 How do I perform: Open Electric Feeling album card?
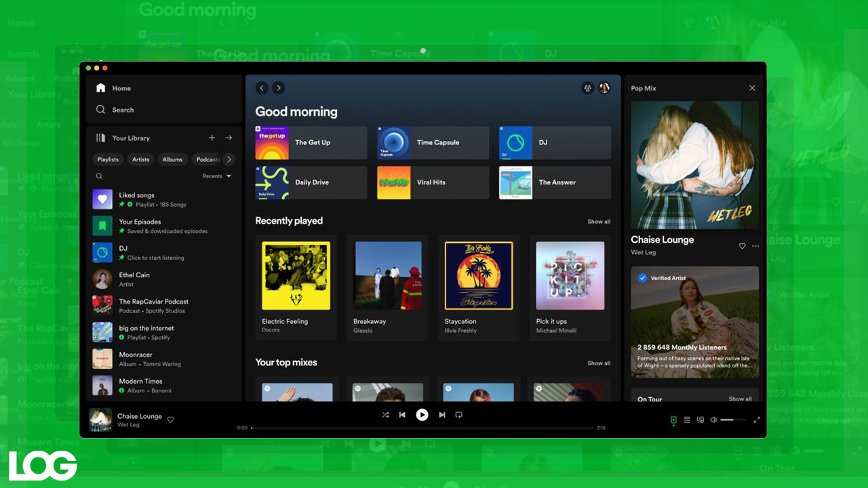(x=296, y=287)
